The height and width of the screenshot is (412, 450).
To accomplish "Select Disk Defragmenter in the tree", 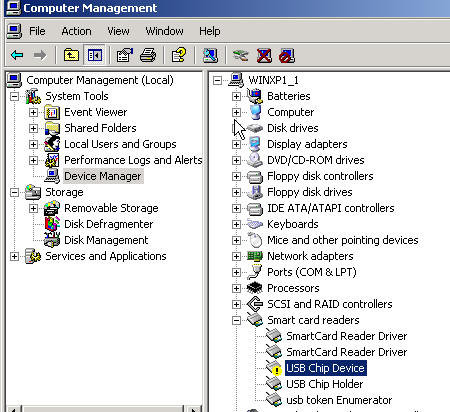I will [x=109, y=224].
